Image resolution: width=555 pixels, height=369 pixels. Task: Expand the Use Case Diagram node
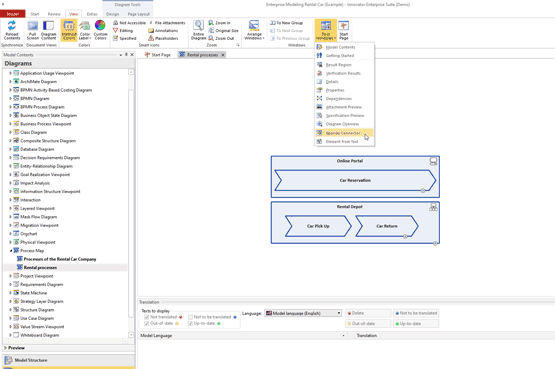tap(10, 318)
